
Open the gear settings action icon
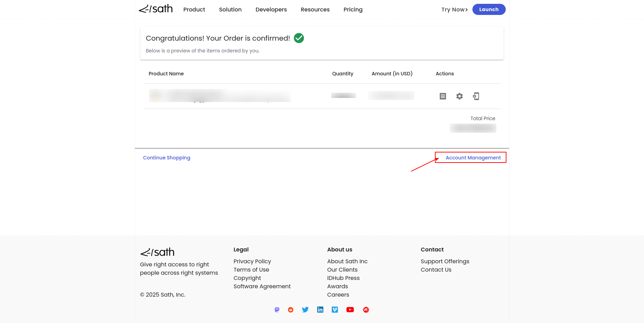(x=459, y=96)
